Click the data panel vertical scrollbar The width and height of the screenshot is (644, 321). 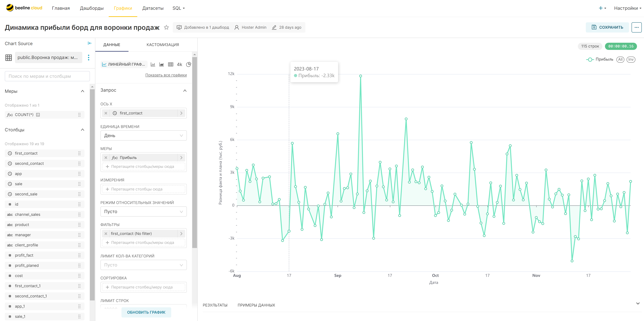[194, 153]
